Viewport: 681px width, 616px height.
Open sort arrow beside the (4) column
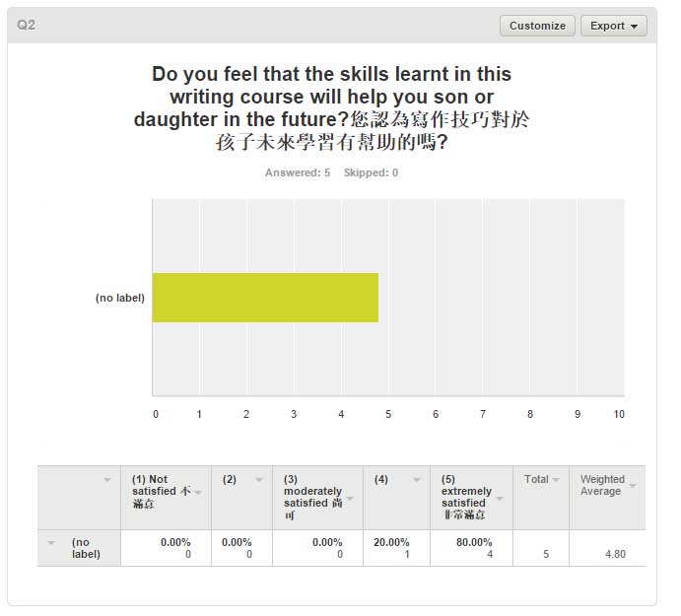[417, 480]
